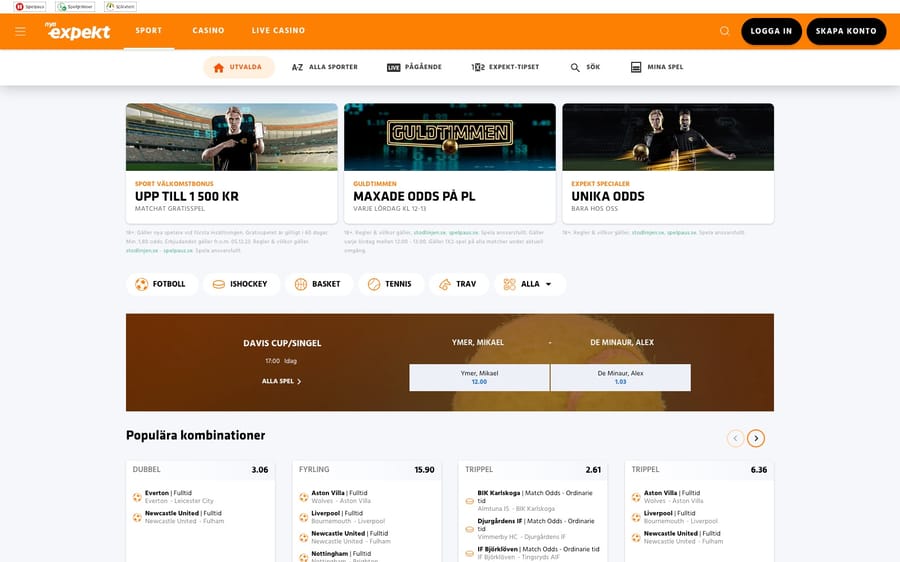This screenshot has width=900, height=562.
Task: Click 'Unika odds' headline
Action: (608, 196)
